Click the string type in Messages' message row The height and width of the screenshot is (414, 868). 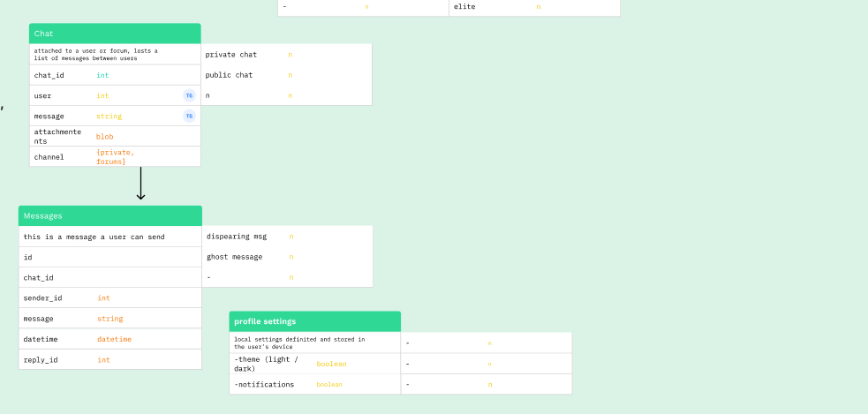coord(110,319)
